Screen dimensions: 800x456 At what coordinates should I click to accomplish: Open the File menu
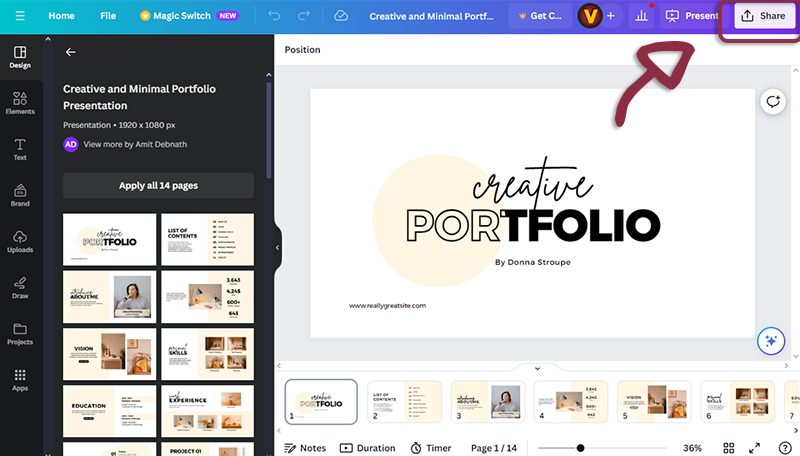click(108, 16)
